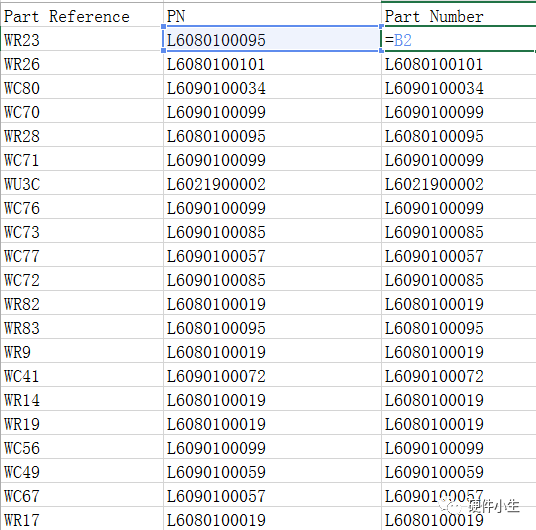
Task: Select PN column value in WC71 row
Action: coord(272,159)
